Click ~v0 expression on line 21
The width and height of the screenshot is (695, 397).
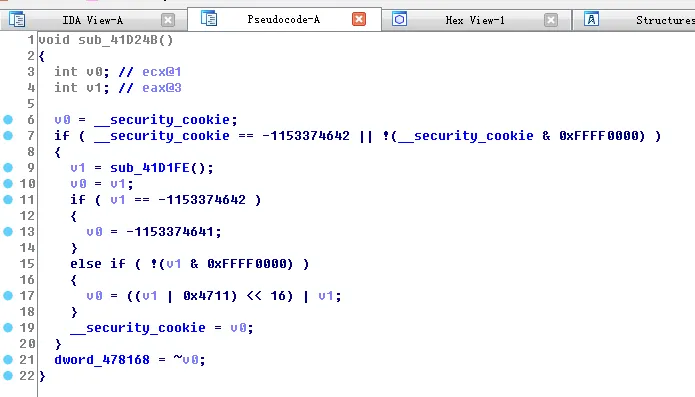point(186,360)
